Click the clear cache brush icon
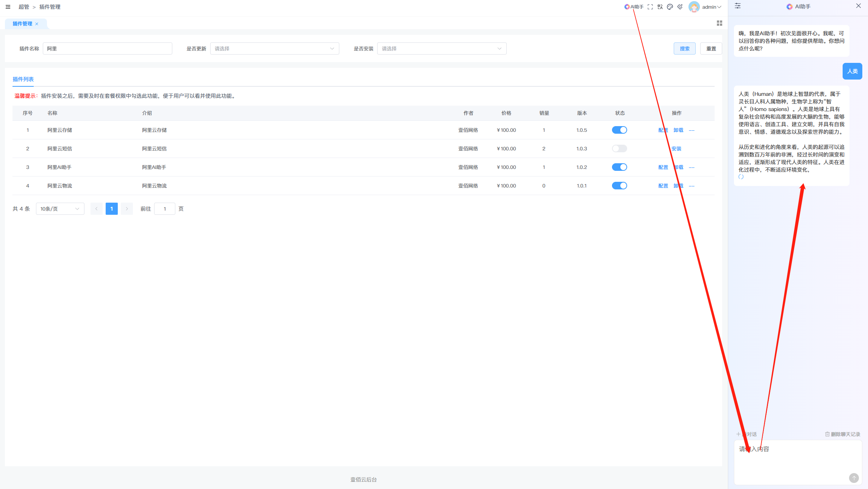Screen dimensions: 868x489 680,7
